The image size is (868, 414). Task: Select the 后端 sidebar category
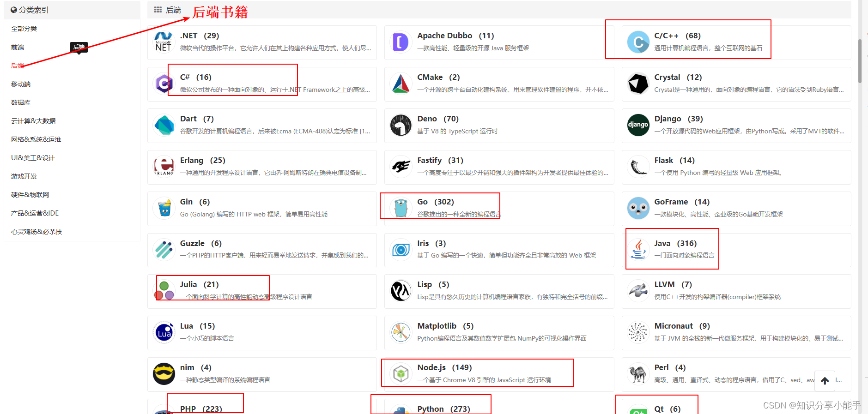pyautogui.click(x=18, y=66)
